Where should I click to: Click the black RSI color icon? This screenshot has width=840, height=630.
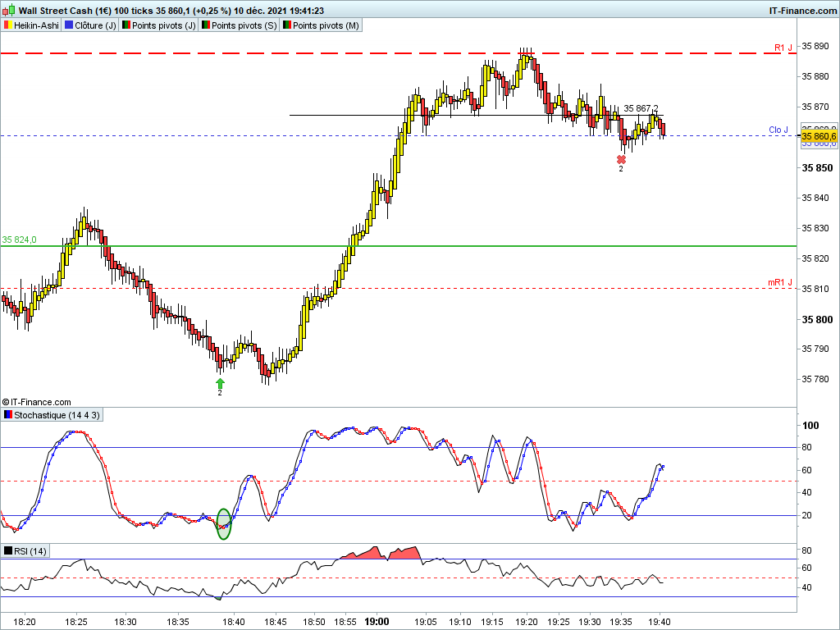[x=8, y=551]
